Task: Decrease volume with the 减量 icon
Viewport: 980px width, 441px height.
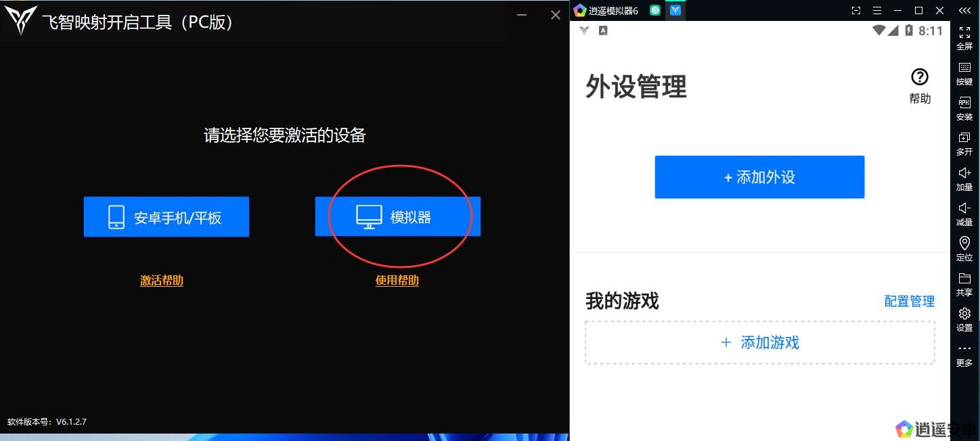Action: [964, 208]
